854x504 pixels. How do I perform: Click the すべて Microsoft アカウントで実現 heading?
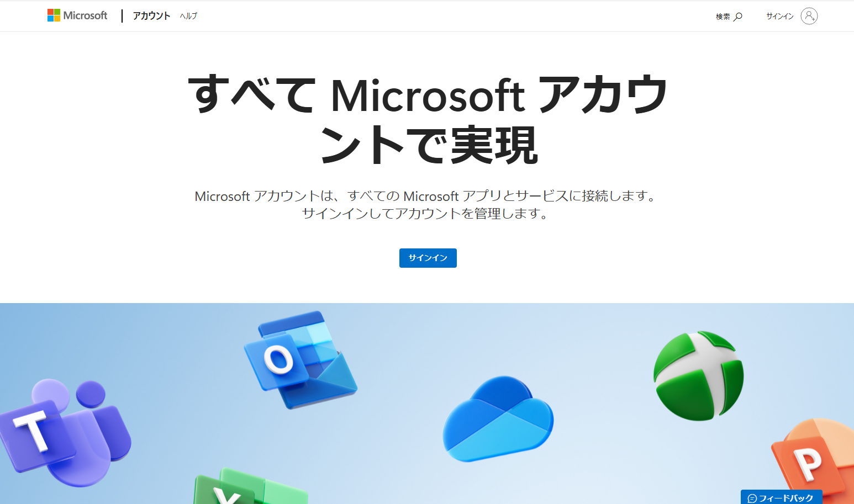[428, 119]
